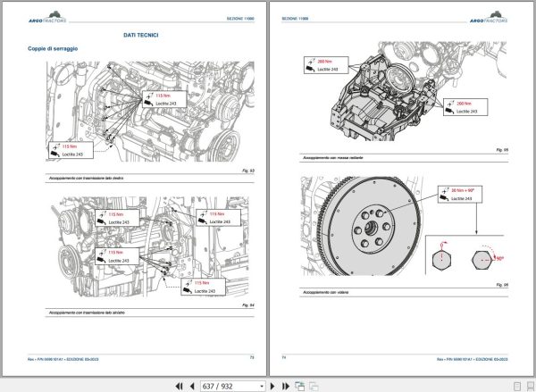Go to the first page
This screenshot has width=536, height=392.
click(x=179, y=386)
